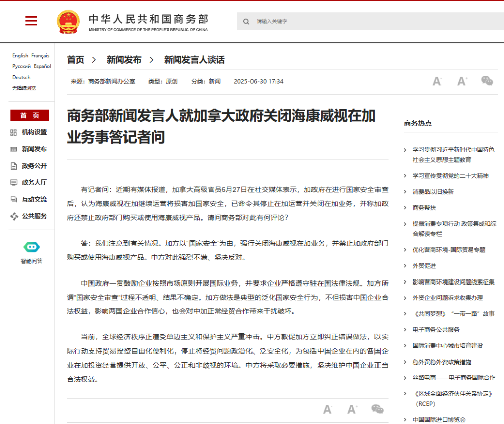Viewport: 504px width, 424px height.
Task: Click the national emblem logo
Action: 68,22
